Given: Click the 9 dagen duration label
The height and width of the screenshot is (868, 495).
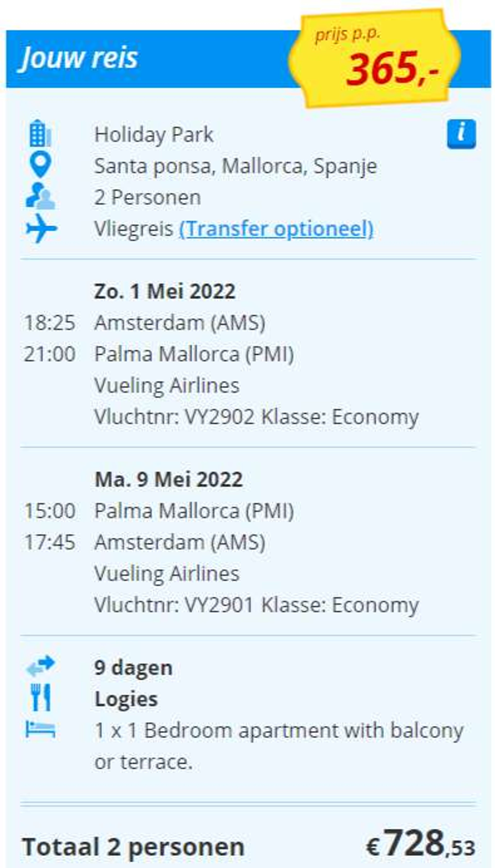Looking at the screenshot, I should [x=133, y=668].
